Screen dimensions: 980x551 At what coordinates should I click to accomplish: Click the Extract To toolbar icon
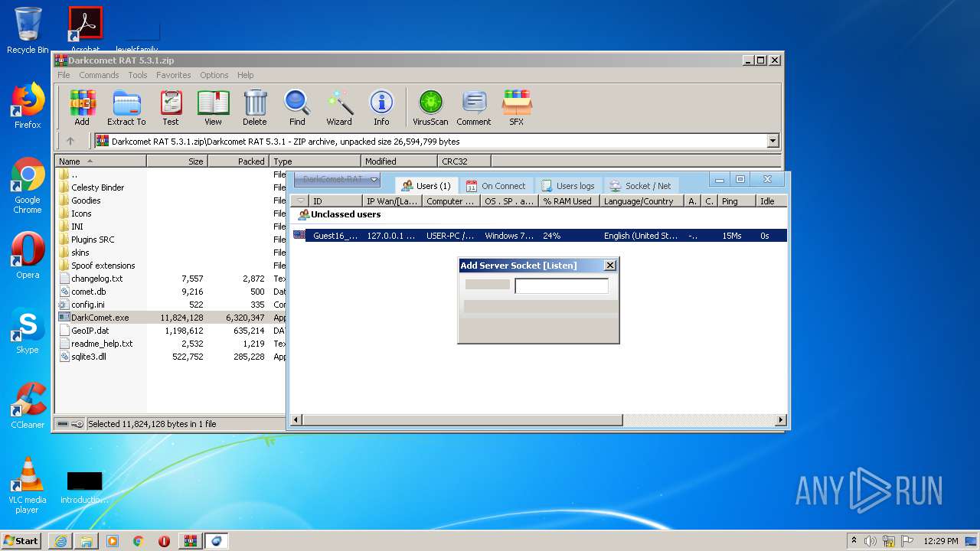(x=126, y=108)
